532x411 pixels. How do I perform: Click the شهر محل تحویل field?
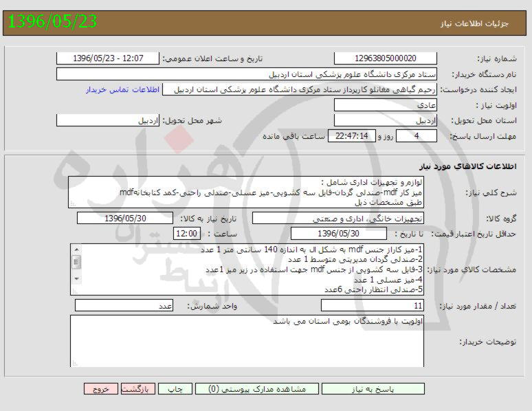point(108,120)
